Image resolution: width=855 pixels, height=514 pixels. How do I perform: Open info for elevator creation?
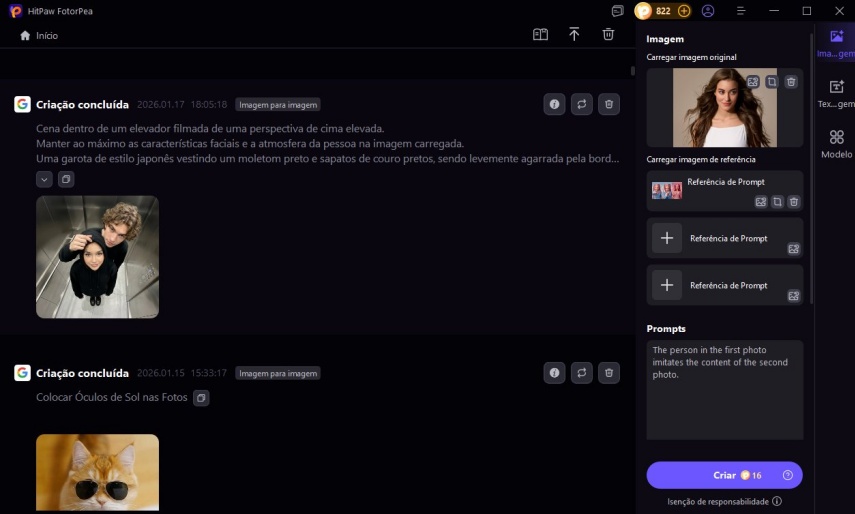point(554,104)
